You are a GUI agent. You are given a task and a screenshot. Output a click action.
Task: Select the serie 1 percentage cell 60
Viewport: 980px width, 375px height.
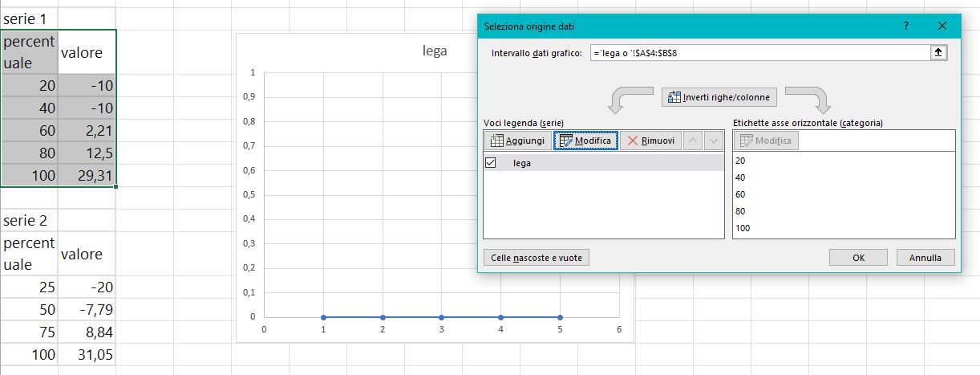(29, 131)
